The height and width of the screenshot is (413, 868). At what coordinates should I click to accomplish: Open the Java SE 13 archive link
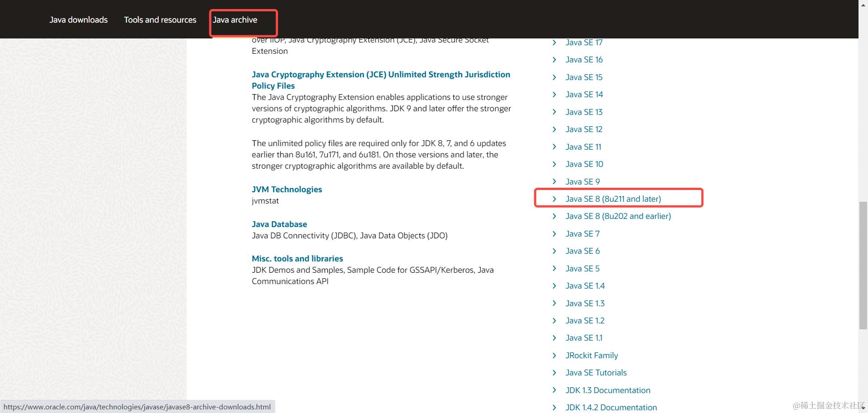coord(584,112)
